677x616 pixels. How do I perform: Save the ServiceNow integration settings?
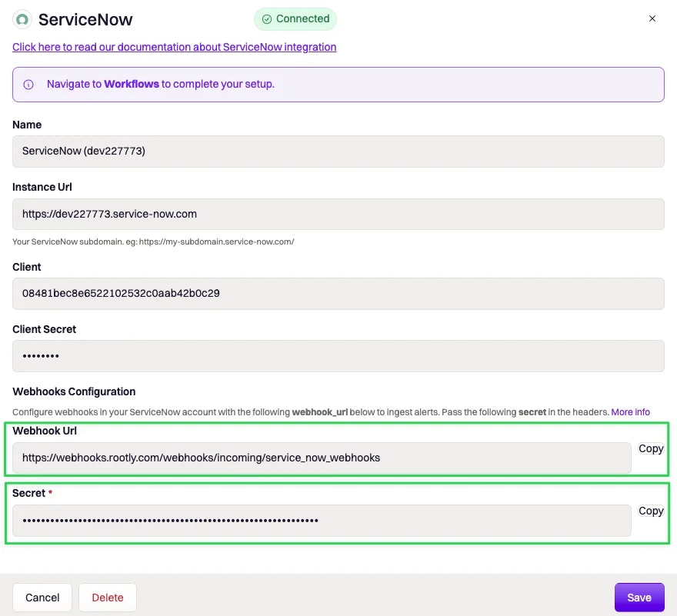(639, 598)
